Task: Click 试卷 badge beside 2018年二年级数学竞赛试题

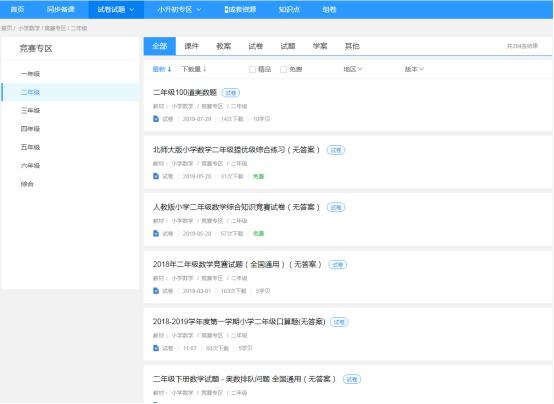Action: [337, 264]
